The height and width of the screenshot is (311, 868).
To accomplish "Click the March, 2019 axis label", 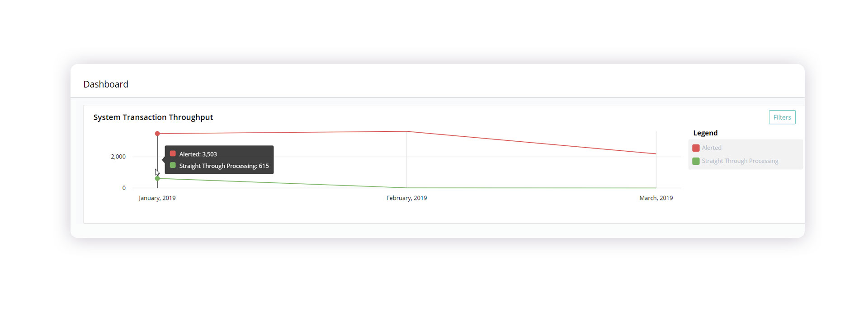I will tap(656, 198).
